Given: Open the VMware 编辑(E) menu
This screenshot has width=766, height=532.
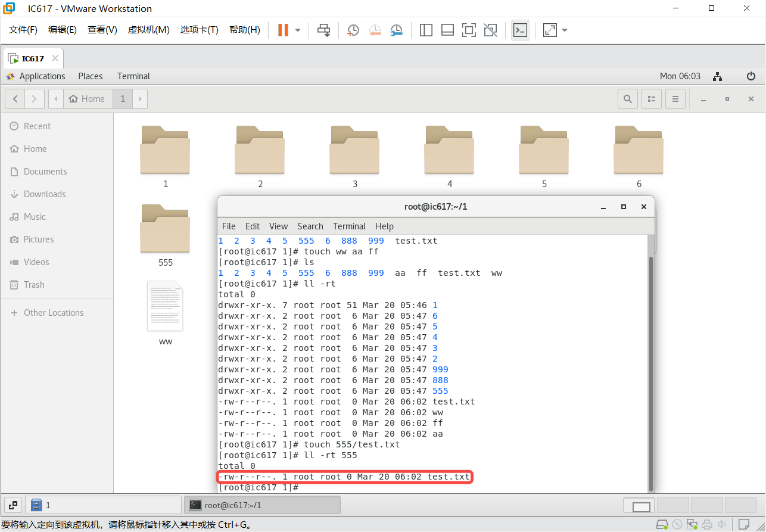Looking at the screenshot, I should tap(63, 30).
